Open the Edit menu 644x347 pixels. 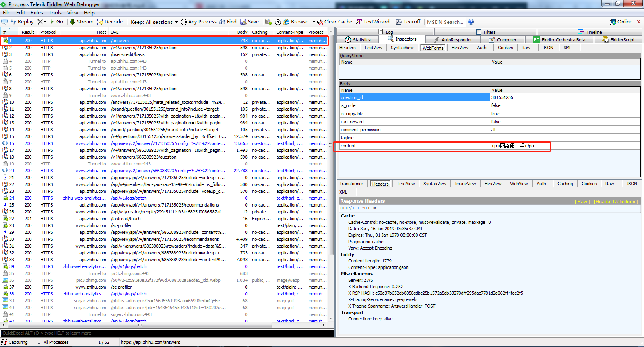(x=21, y=13)
